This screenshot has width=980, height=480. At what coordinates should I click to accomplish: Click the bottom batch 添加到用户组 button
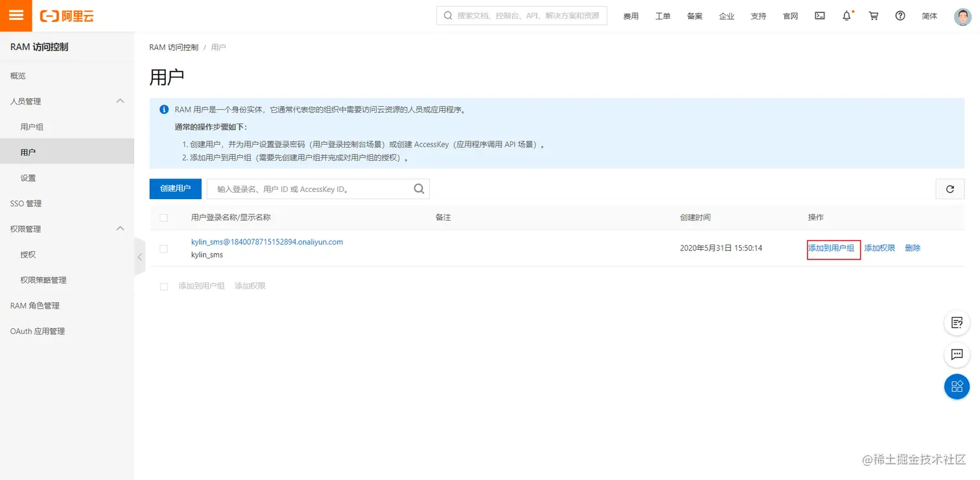click(x=202, y=286)
